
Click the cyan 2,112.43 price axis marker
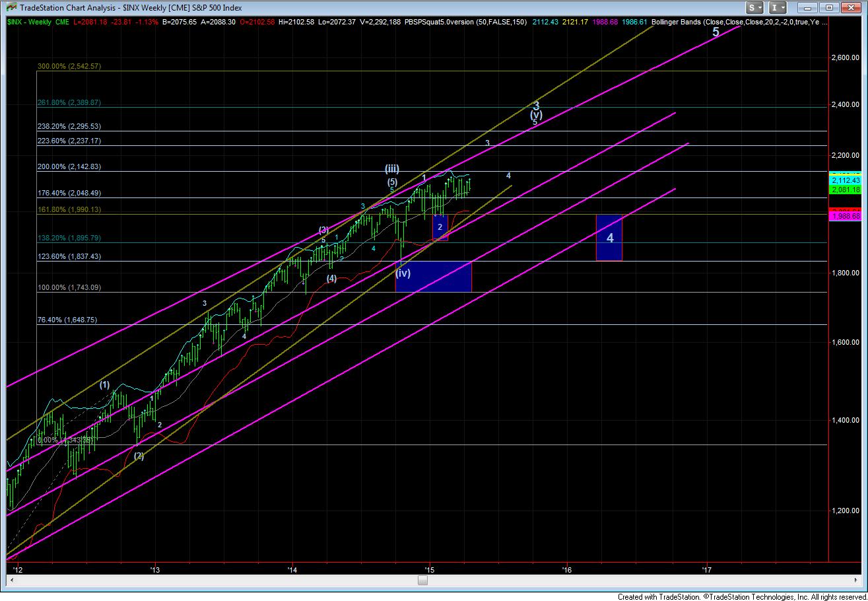[x=846, y=180]
